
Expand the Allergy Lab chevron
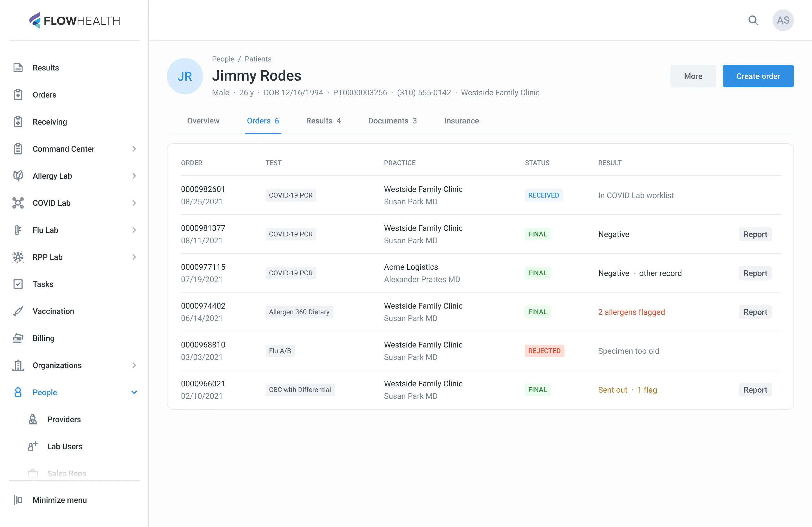134,176
